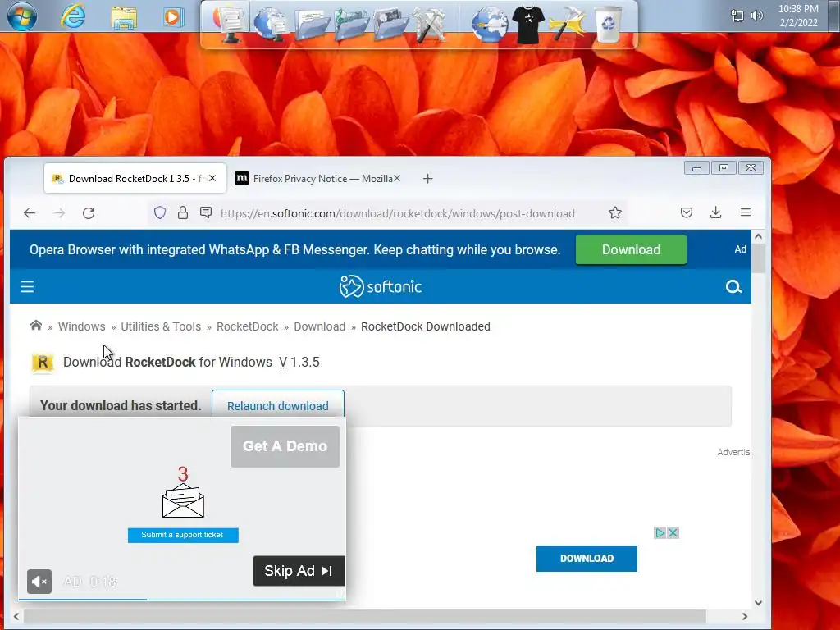
Task: Click green Download button in Opera ad
Action: (x=631, y=249)
